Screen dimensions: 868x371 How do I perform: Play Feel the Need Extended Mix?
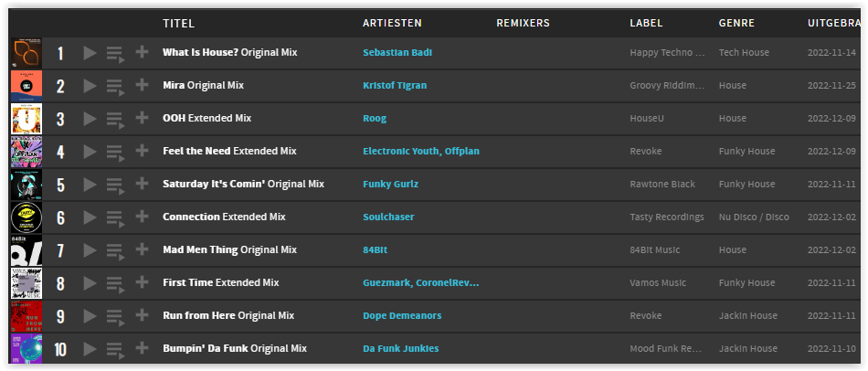click(x=90, y=152)
